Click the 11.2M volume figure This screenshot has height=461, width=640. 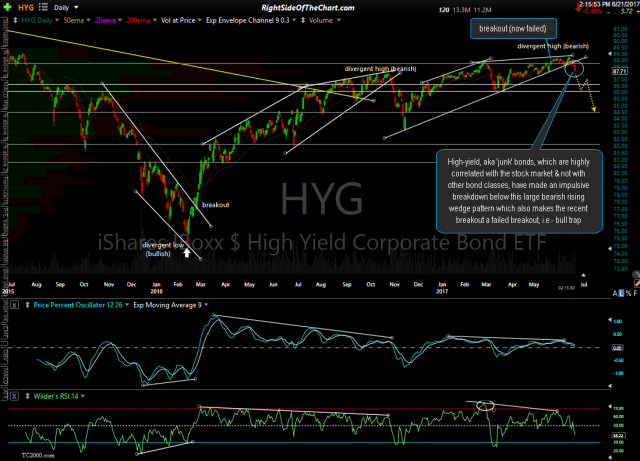pos(482,10)
